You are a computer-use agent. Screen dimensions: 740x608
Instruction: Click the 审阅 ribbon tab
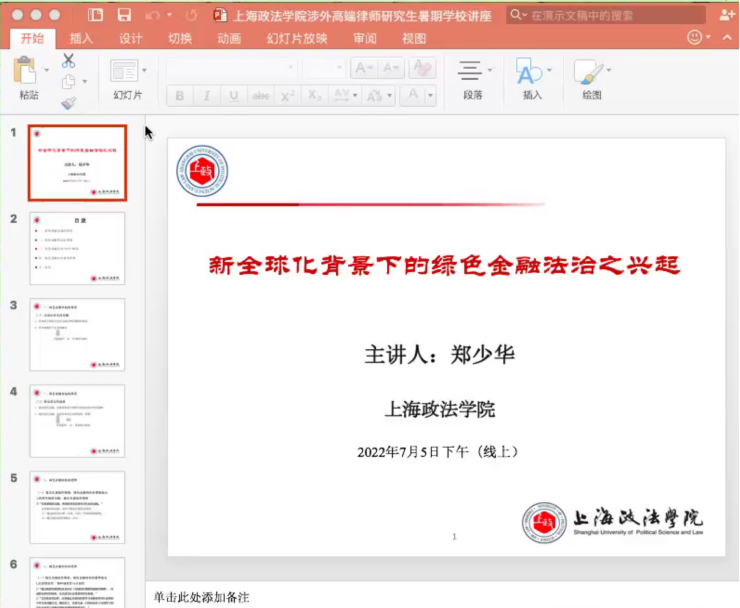tap(365, 38)
